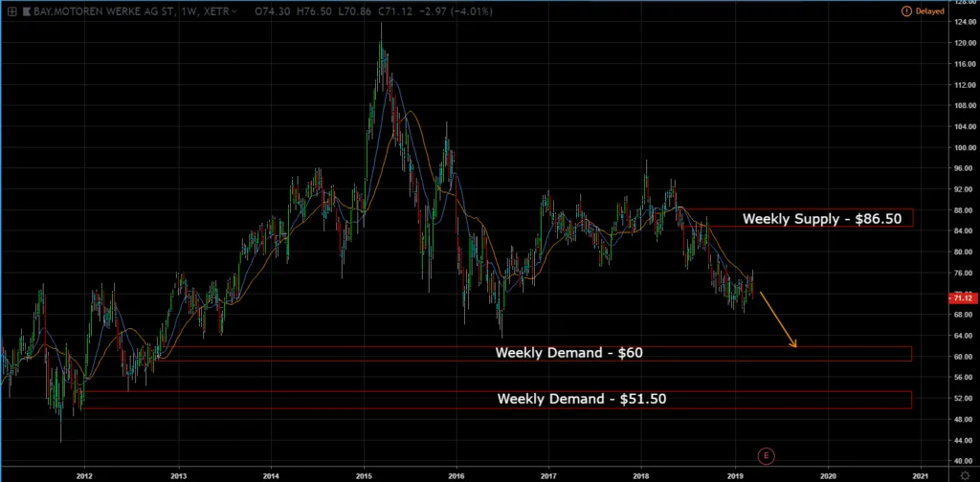Click the 2012 label on time axis

click(84, 475)
